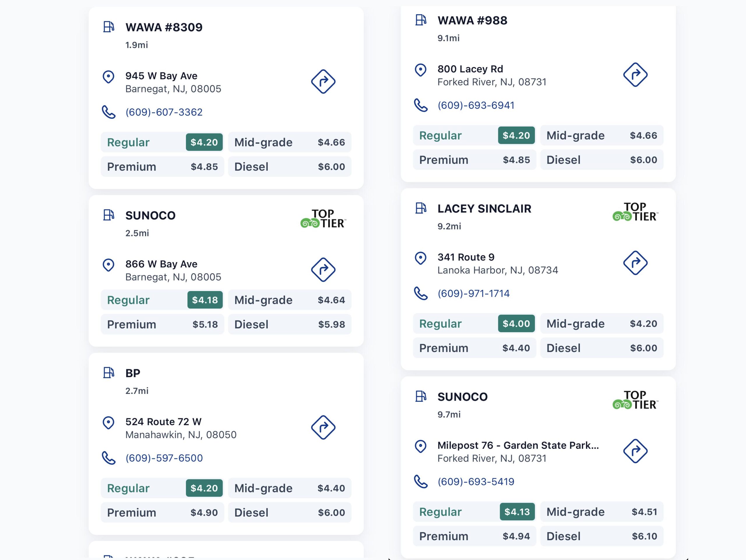746x560 pixels.
Task: Click map pin beside 524 Route 72 W
Action: (108, 422)
